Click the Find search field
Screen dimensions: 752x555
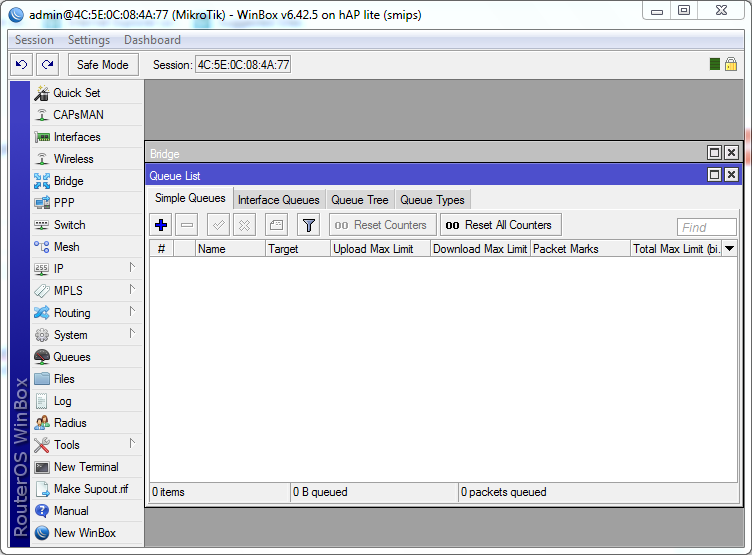click(x=706, y=227)
